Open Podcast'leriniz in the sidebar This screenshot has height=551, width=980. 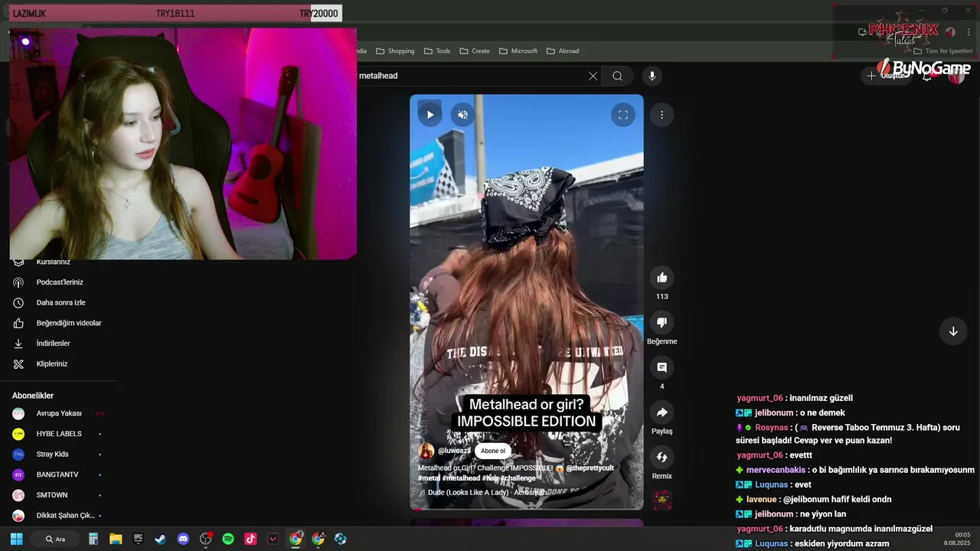pyautogui.click(x=59, y=282)
